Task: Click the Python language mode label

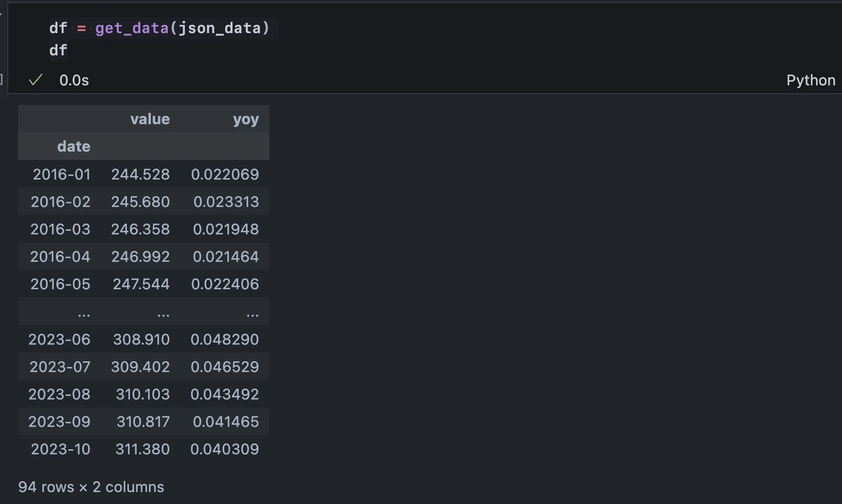Action: coord(810,80)
